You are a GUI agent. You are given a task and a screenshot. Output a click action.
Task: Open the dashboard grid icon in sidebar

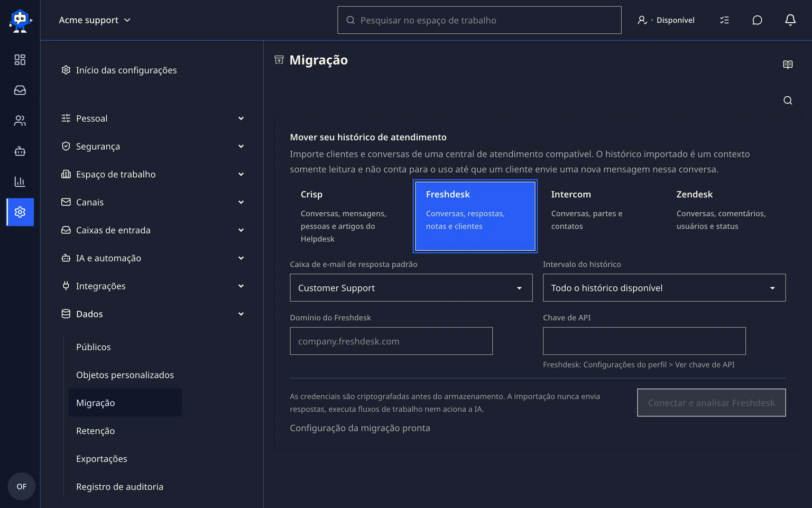point(20,60)
